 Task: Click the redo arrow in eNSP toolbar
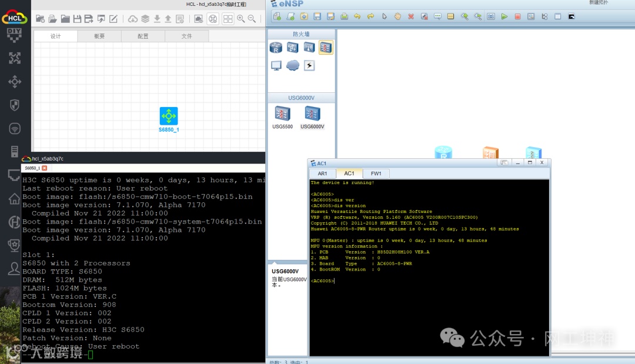370,16
